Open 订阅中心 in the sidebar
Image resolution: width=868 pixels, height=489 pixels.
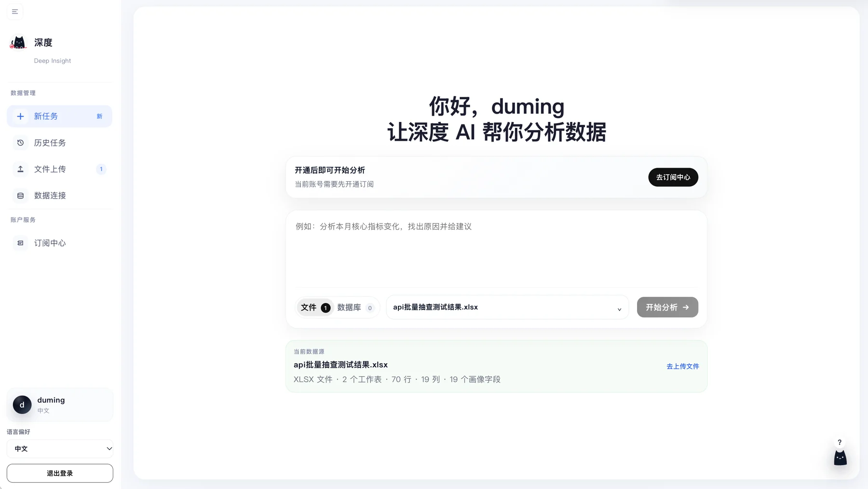pyautogui.click(x=59, y=243)
